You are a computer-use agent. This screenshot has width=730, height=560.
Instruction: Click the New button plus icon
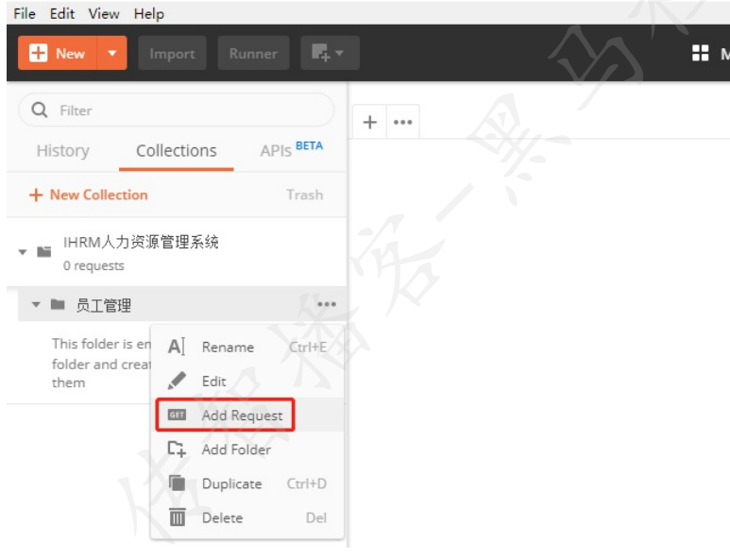(38, 53)
